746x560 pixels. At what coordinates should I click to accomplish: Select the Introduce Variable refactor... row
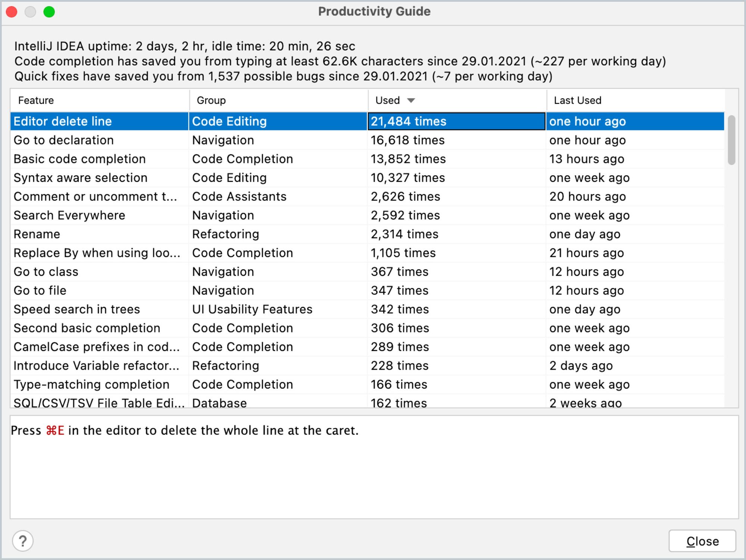(x=367, y=366)
